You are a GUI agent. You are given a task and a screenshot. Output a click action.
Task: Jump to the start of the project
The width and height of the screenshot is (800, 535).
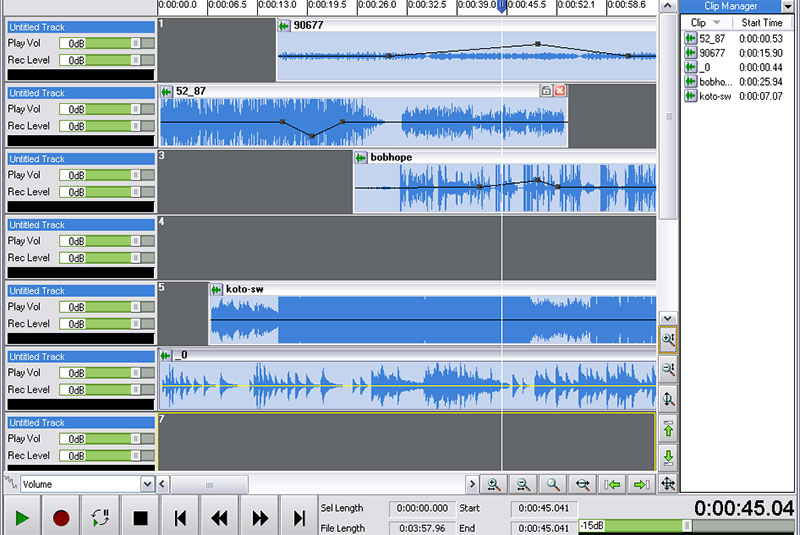pos(180,517)
